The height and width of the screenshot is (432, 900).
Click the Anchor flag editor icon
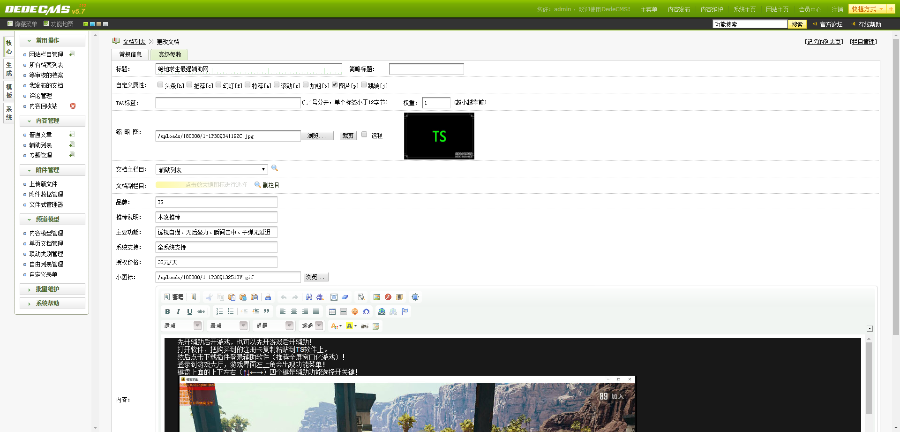tap(405, 312)
